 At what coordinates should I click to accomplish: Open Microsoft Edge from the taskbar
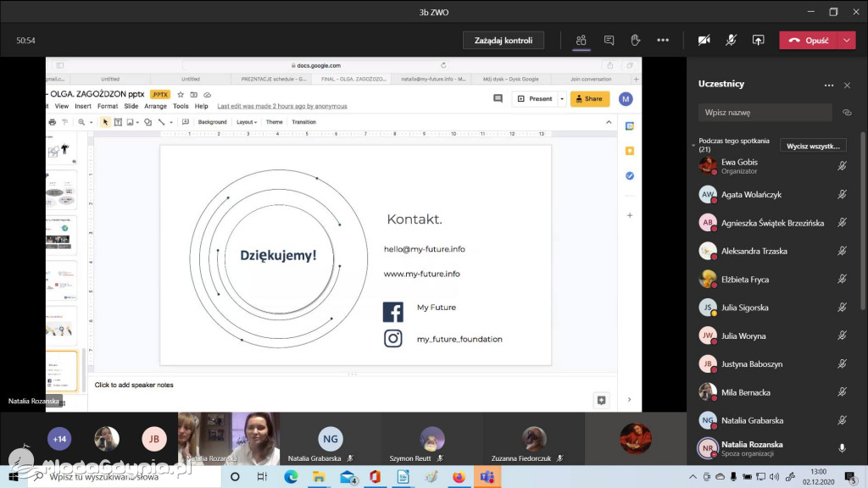coord(291,477)
